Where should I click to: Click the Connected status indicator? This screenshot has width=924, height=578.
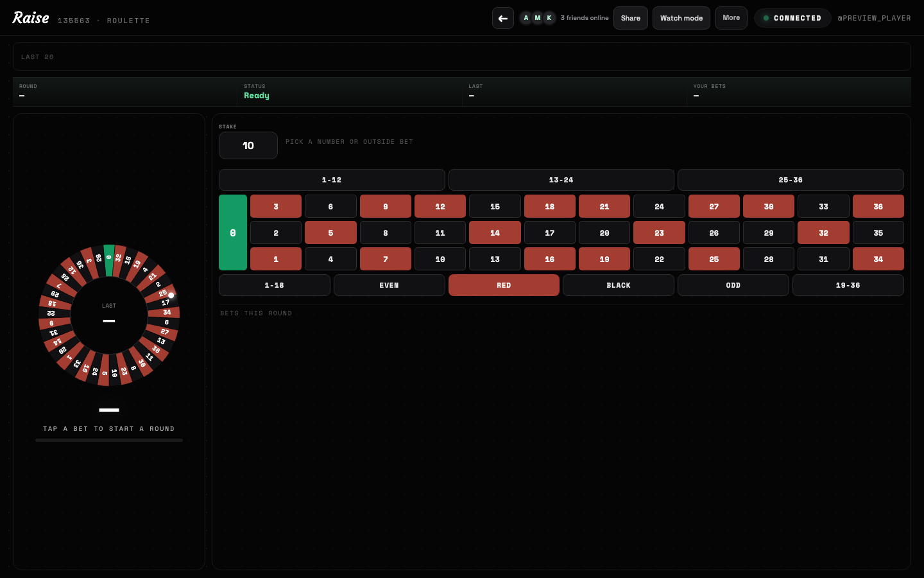(792, 18)
